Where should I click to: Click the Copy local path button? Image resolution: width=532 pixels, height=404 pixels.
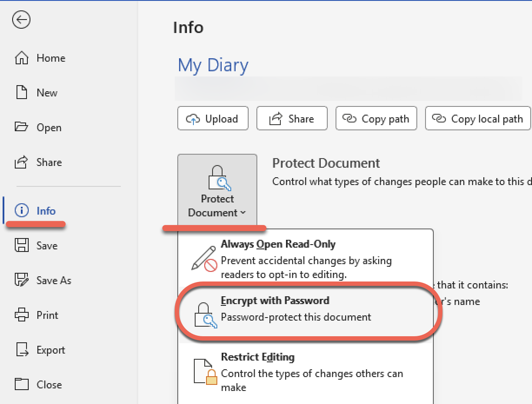(x=478, y=118)
